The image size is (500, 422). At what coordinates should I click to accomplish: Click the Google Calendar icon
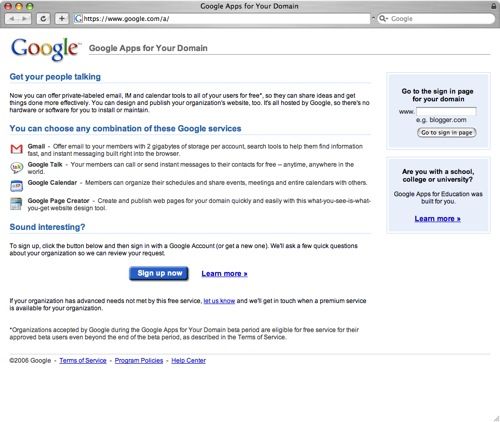16,186
